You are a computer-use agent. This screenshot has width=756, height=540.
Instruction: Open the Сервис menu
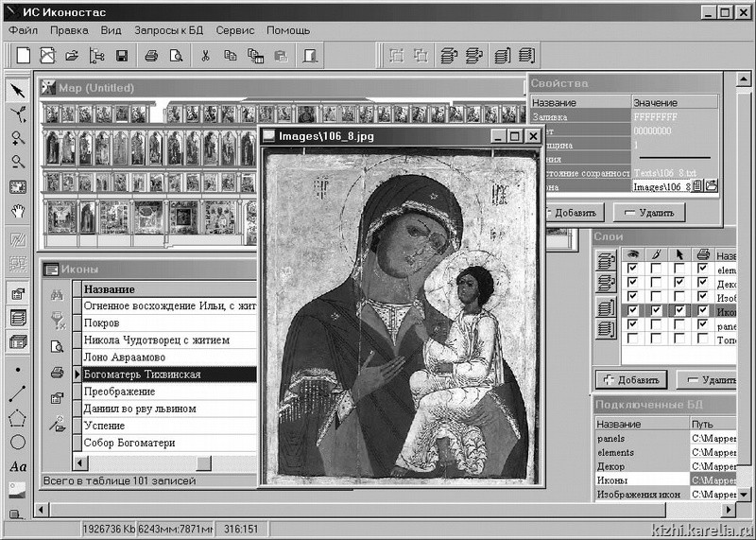(234, 30)
